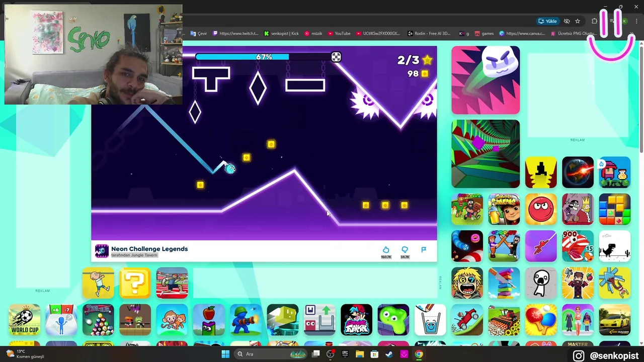Dislike the game with thumbs-down icon
Image resolution: width=644 pixels, height=362 pixels.
pos(405,250)
